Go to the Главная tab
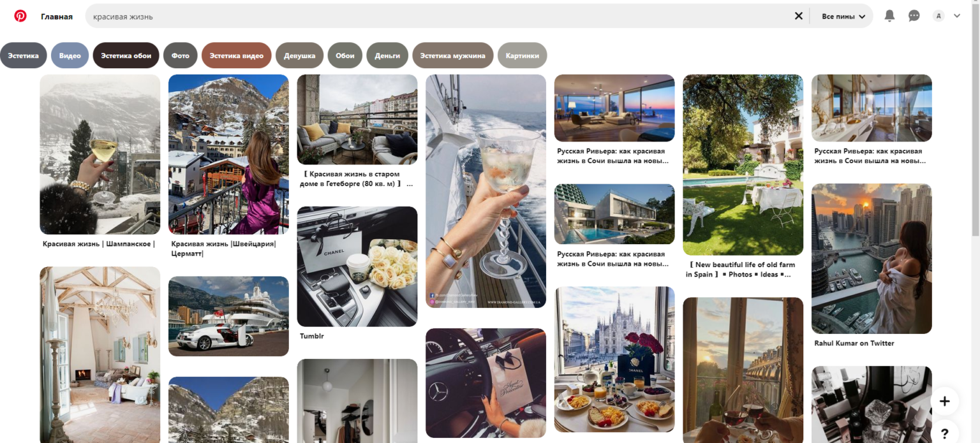This screenshot has height=443, width=980. [x=57, y=17]
